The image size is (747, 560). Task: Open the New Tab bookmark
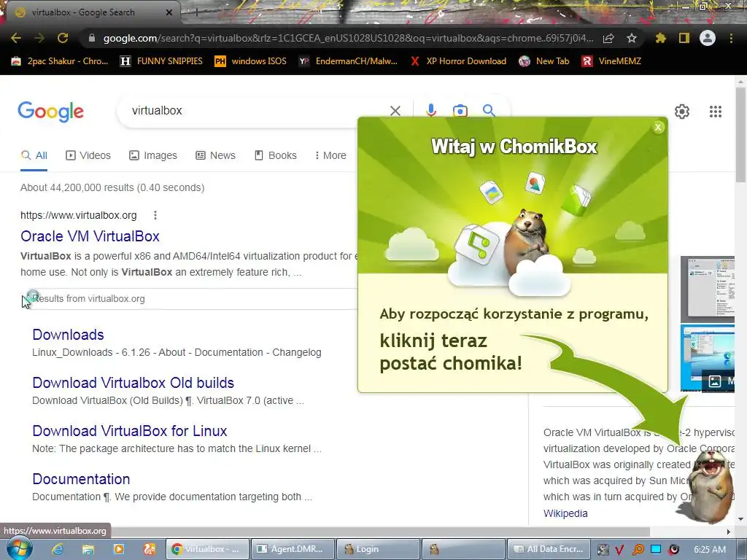click(x=544, y=61)
